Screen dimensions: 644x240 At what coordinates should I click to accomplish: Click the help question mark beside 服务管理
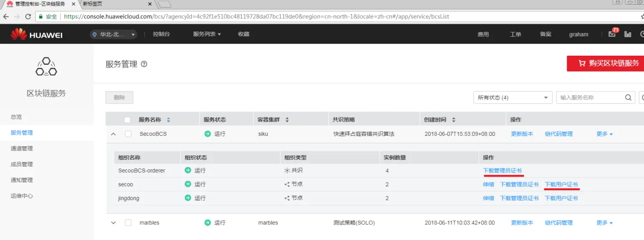144,64
